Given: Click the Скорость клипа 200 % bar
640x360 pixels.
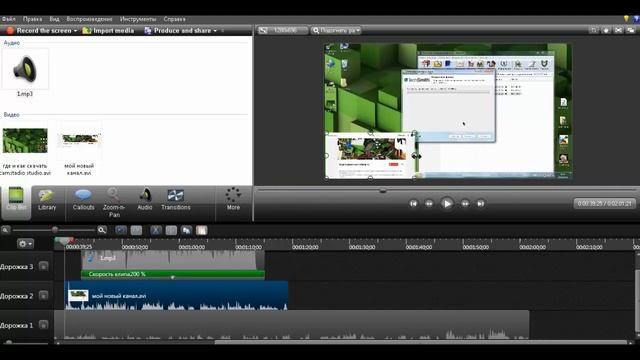Looking at the screenshot, I should coord(173,274).
